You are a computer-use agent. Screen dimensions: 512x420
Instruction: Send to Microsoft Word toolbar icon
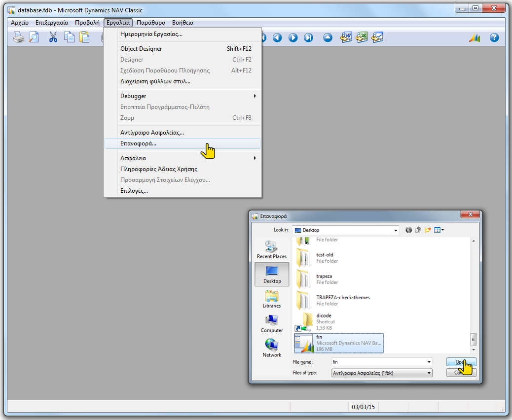pyautogui.click(x=346, y=37)
